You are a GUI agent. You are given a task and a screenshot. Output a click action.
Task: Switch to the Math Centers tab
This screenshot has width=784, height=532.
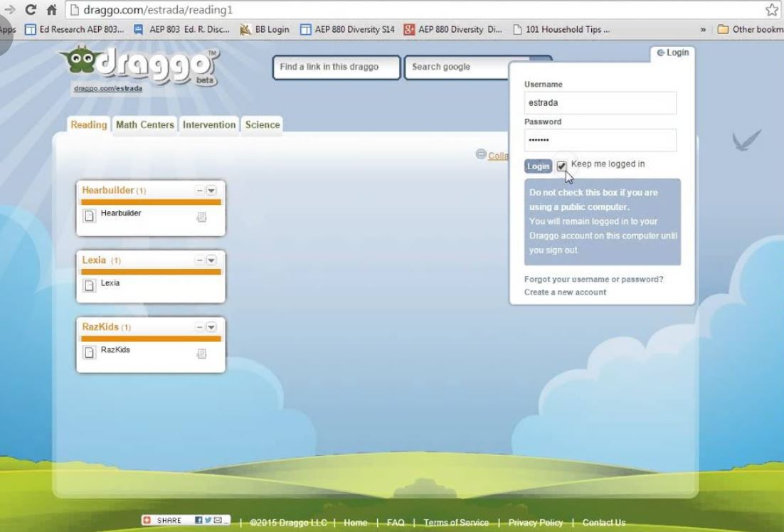pyautogui.click(x=145, y=124)
